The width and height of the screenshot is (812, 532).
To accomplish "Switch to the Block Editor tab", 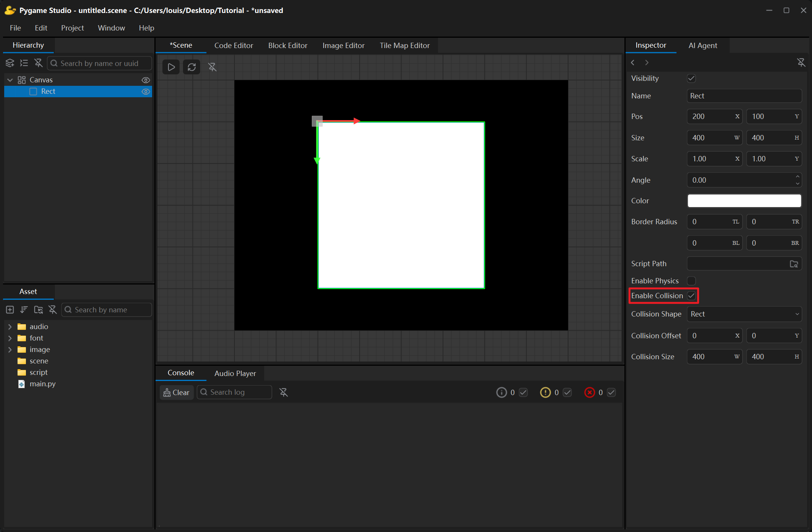I will click(288, 45).
